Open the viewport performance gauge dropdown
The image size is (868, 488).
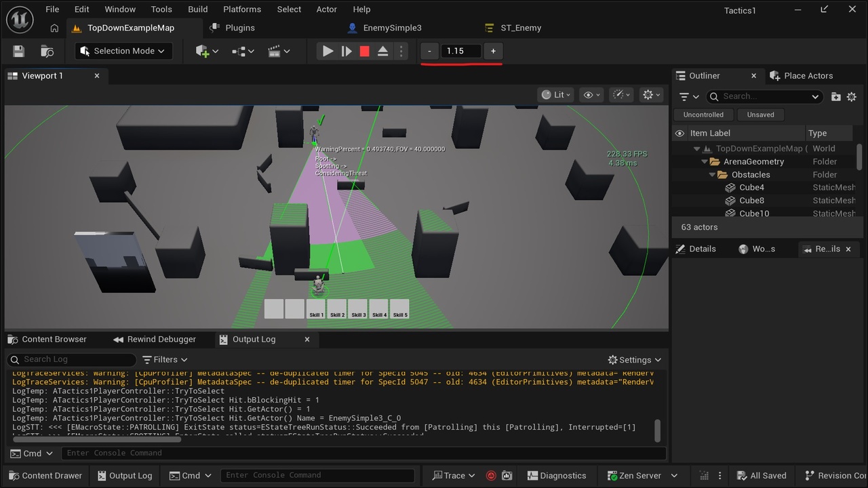[620, 95]
